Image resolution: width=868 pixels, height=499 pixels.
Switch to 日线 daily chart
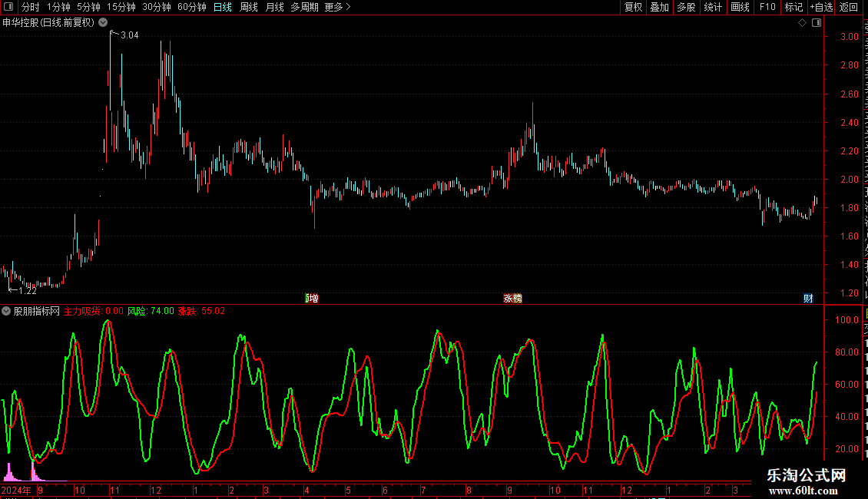[223, 7]
